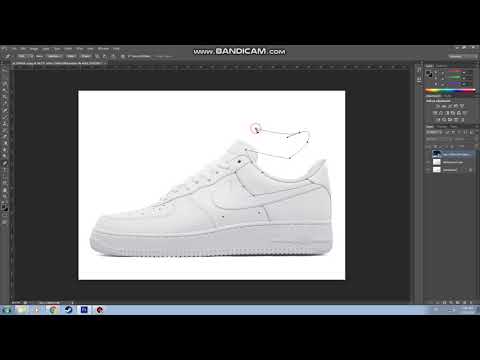The height and width of the screenshot is (360, 480).
Task: Adjust the green slider in Color panel
Action: [x=456, y=77]
